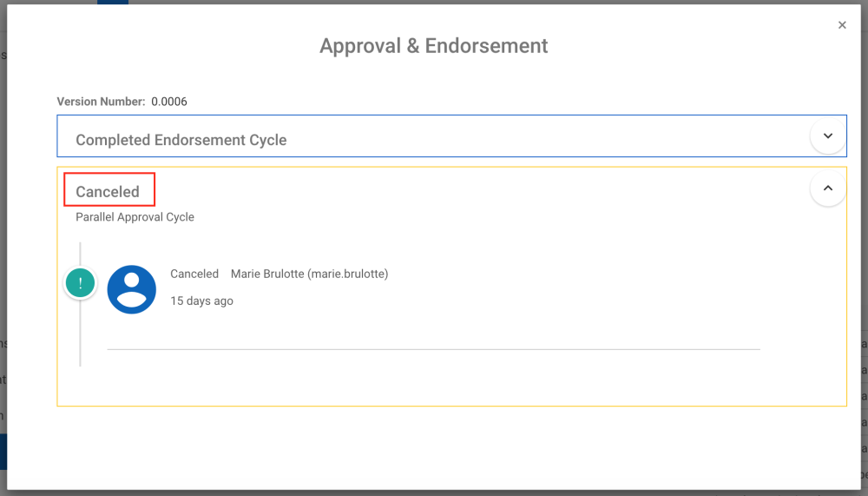Image resolution: width=868 pixels, height=496 pixels.
Task: Click the '15 days ago' timestamp
Action: (x=201, y=301)
